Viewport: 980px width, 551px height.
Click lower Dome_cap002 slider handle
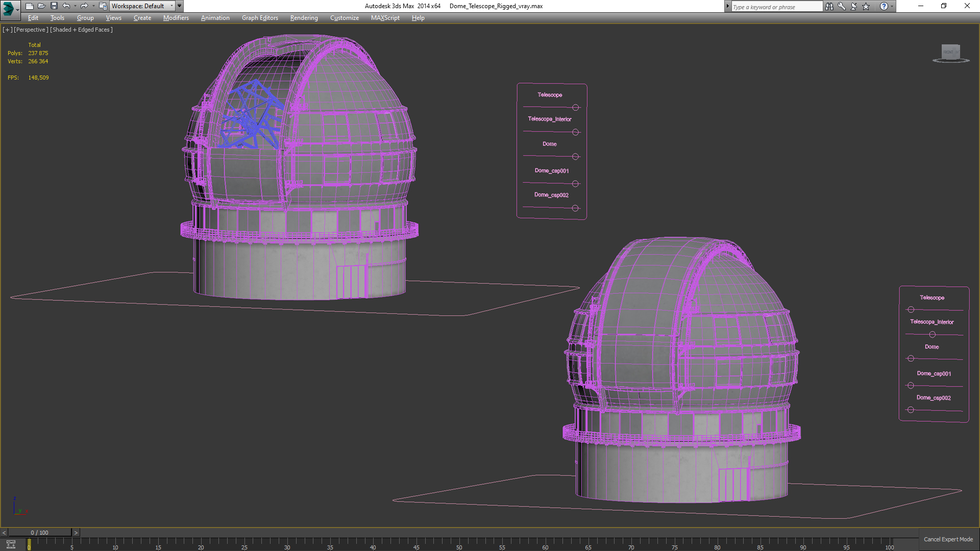[x=911, y=410]
